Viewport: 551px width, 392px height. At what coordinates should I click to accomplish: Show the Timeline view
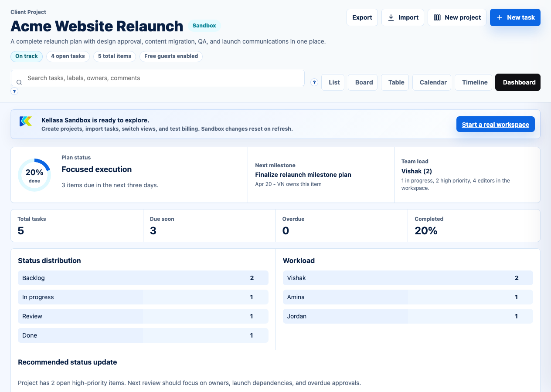point(474,82)
